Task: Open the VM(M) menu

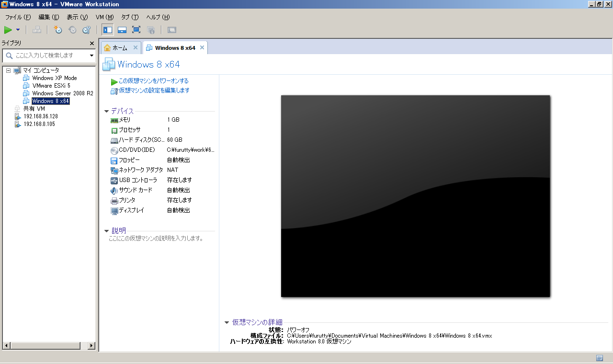Action: click(x=104, y=17)
